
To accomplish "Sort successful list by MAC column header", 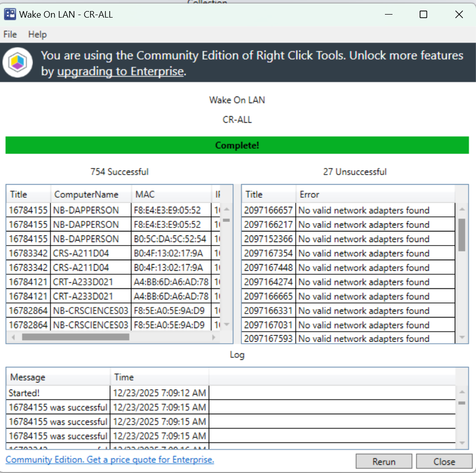I will [x=144, y=194].
